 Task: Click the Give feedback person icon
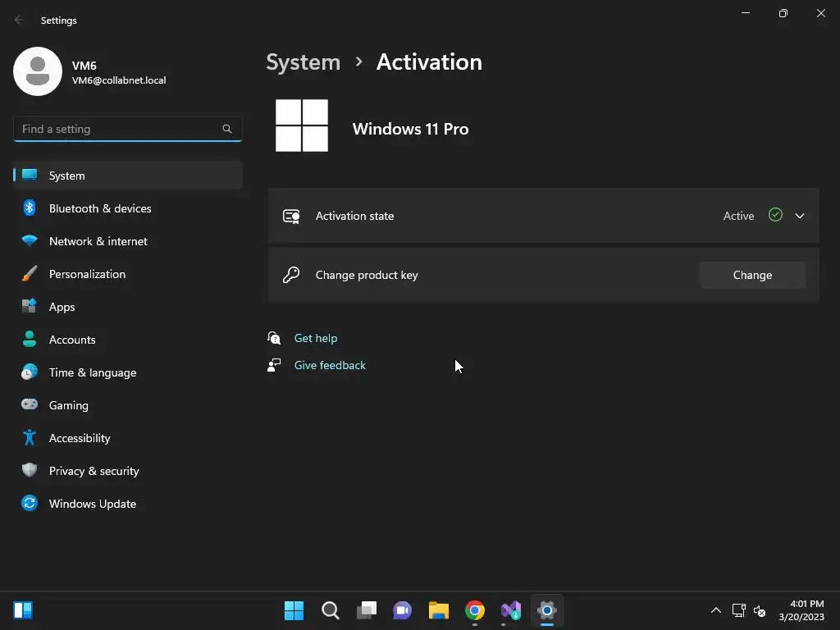tap(274, 365)
